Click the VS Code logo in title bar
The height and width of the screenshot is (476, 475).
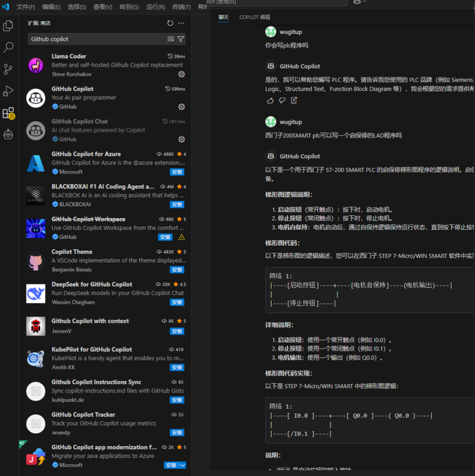pos(6,6)
